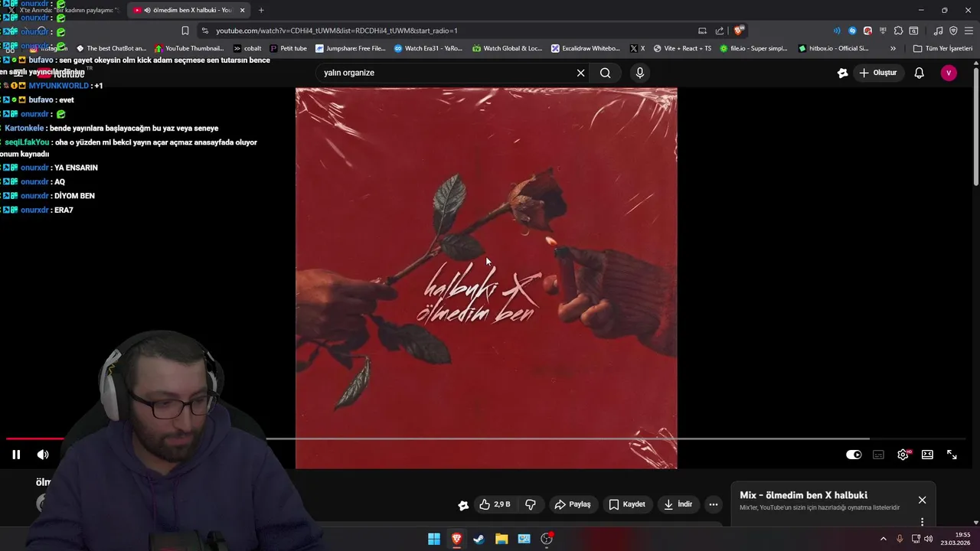Click the sparkle icon left of Oluştur
The width and height of the screenshot is (980, 551).
click(x=842, y=73)
